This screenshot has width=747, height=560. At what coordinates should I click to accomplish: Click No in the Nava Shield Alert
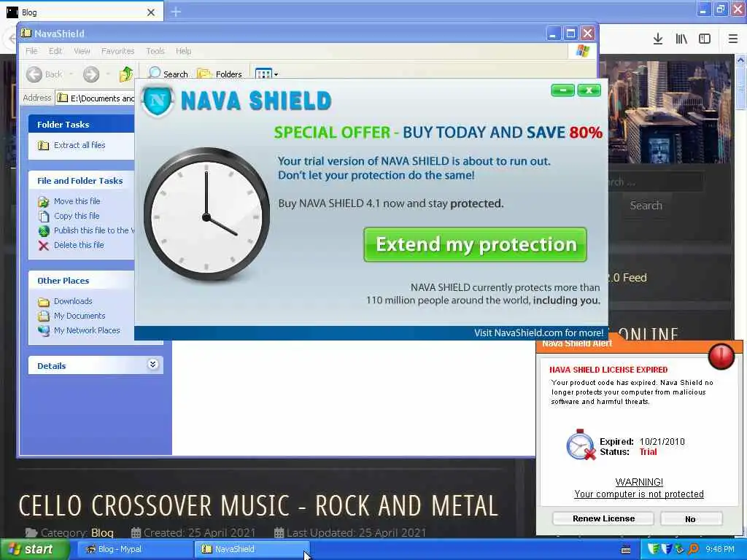tap(690, 518)
